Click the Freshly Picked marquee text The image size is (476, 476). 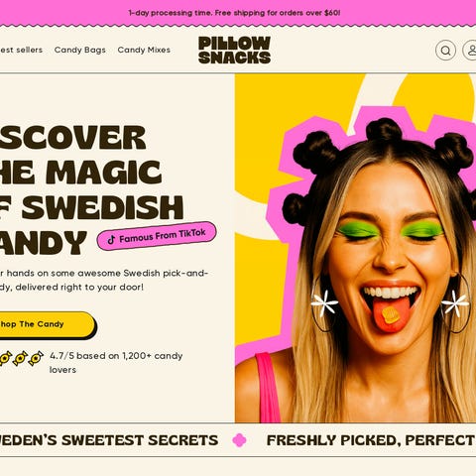click(371, 440)
